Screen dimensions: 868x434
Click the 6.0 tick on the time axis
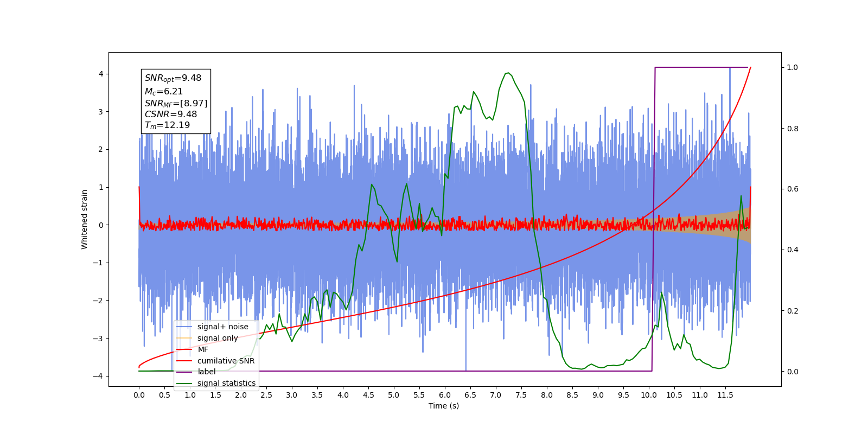445,395
